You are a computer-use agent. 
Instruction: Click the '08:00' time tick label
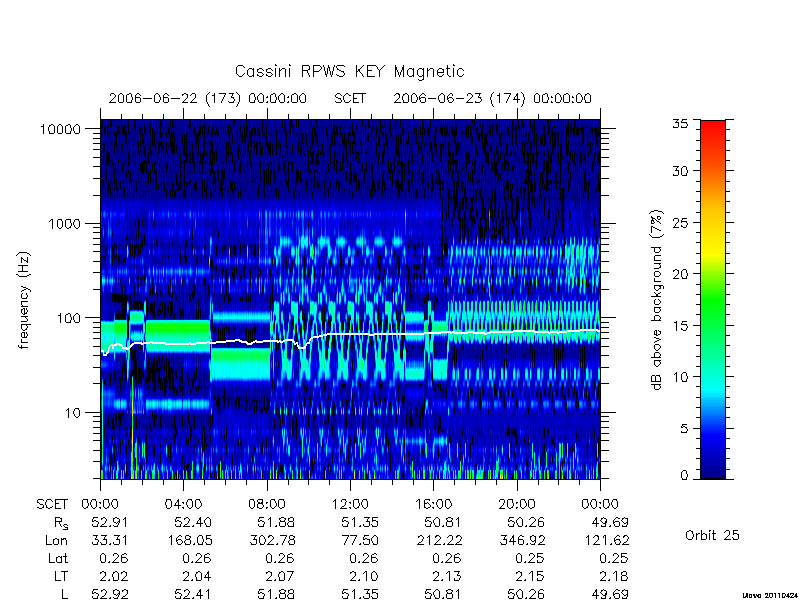coord(267,504)
